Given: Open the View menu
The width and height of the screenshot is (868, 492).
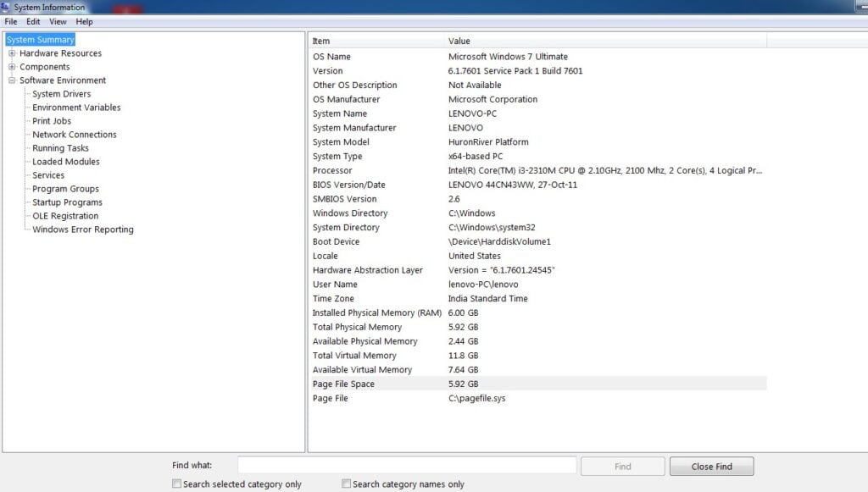Looking at the screenshot, I should pyautogui.click(x=57, y=21).
